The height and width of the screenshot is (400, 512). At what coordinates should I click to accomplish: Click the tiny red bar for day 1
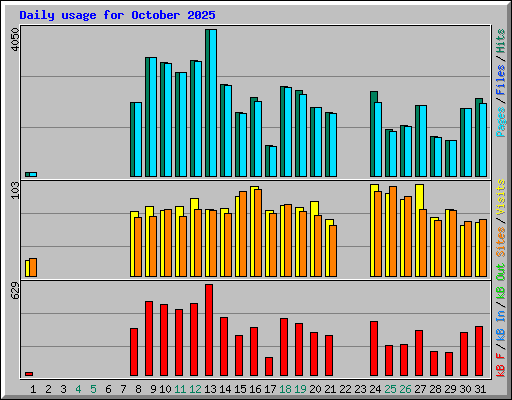point(29,374)
